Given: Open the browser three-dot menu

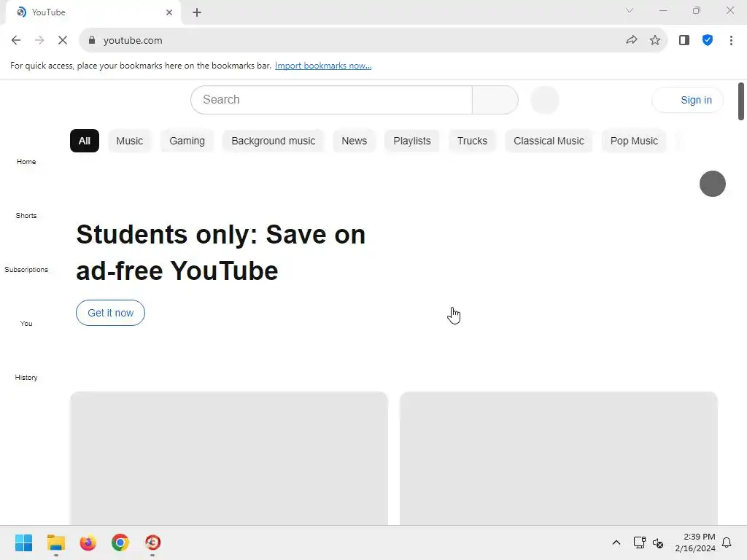Looking at the screenshot, I should click(x=731, y=41).
